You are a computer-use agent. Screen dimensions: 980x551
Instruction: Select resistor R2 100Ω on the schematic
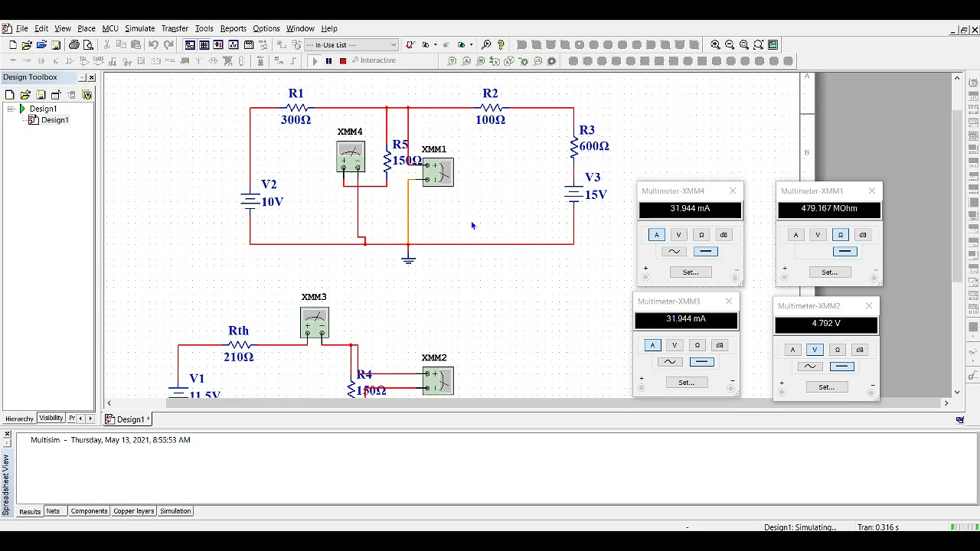[490, 108]
